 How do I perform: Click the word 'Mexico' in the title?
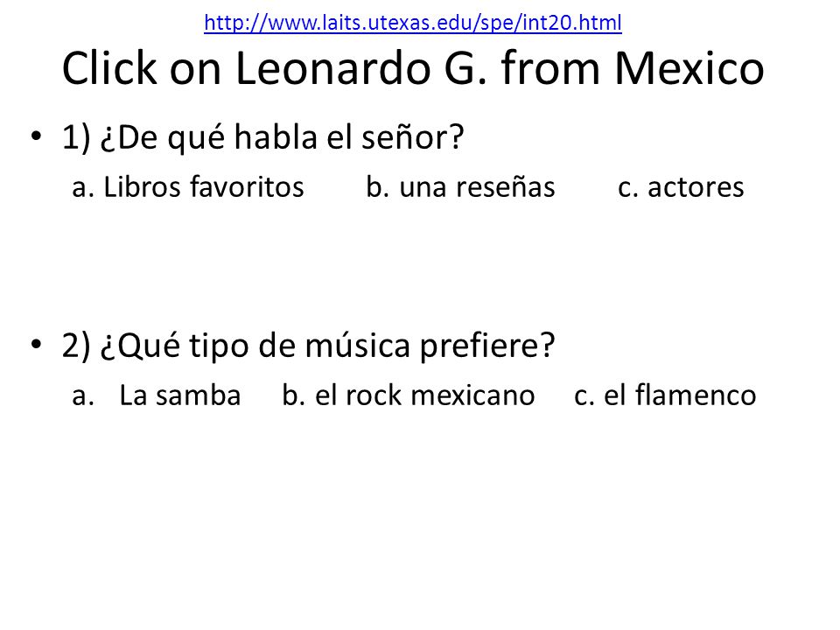[x=689, y=68]
